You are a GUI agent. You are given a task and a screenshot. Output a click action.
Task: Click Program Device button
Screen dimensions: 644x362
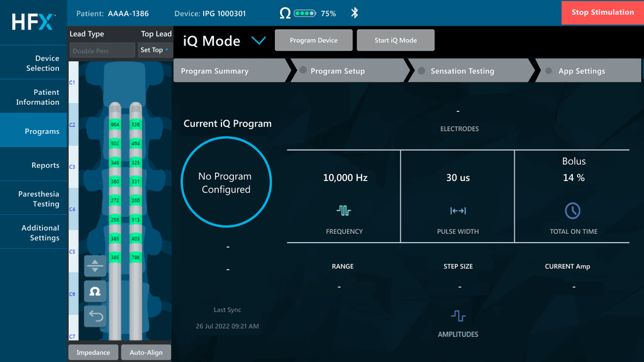(x=313, y=40)
